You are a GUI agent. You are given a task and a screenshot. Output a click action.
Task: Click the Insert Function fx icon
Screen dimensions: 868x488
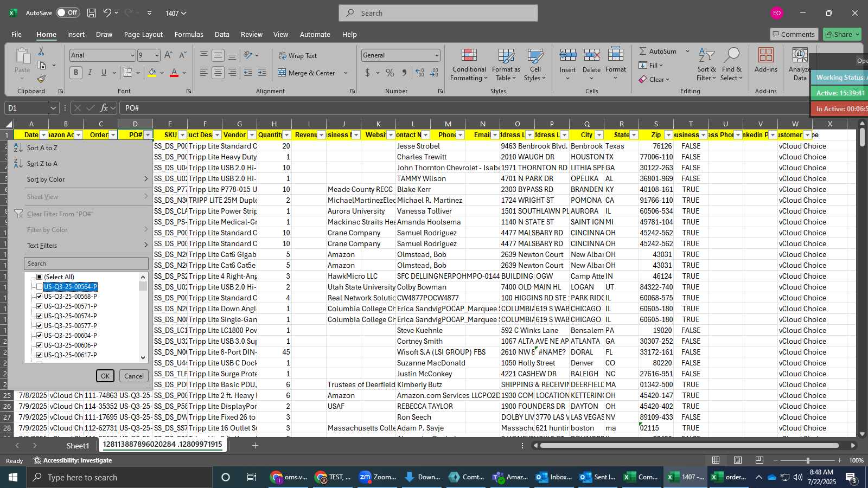(x=104, y=108)
